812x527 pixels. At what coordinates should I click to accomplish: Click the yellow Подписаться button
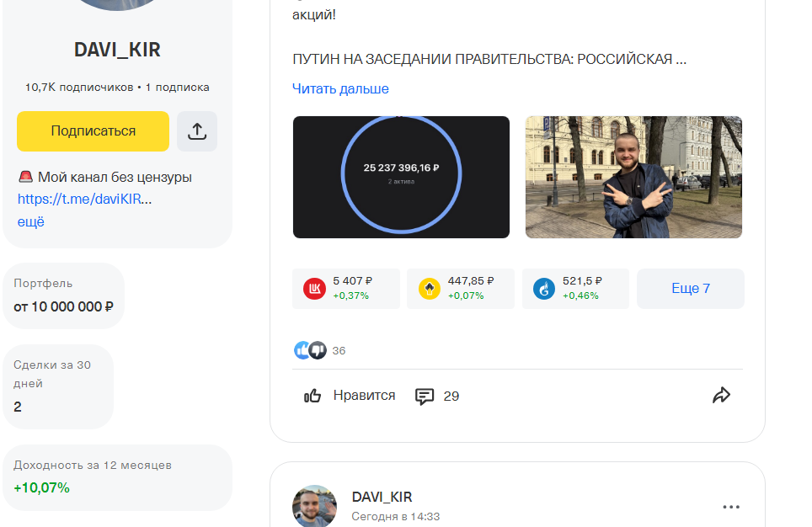pos(93,131)
